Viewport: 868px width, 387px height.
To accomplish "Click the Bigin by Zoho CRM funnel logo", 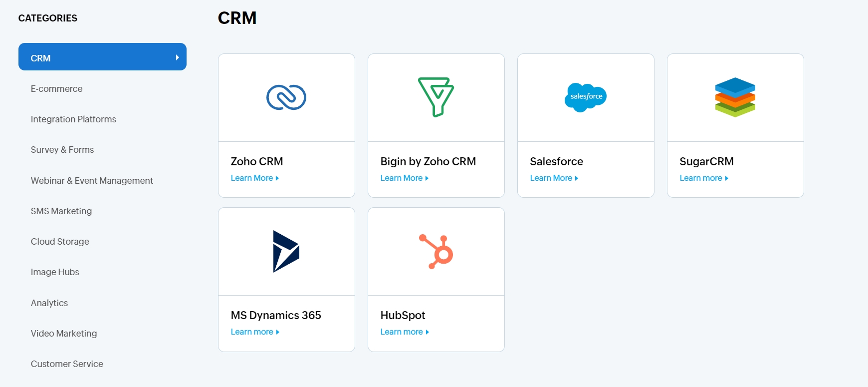I will (x=436, y=97).
